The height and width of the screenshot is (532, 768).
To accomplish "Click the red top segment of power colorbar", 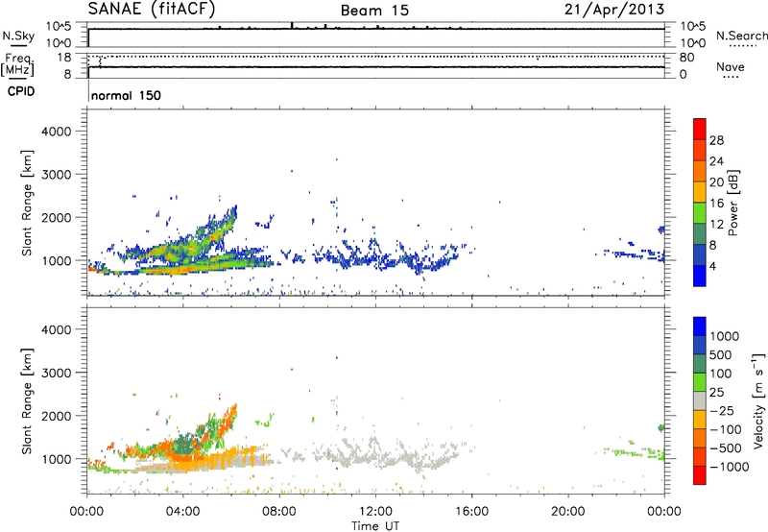I will 700,129.
